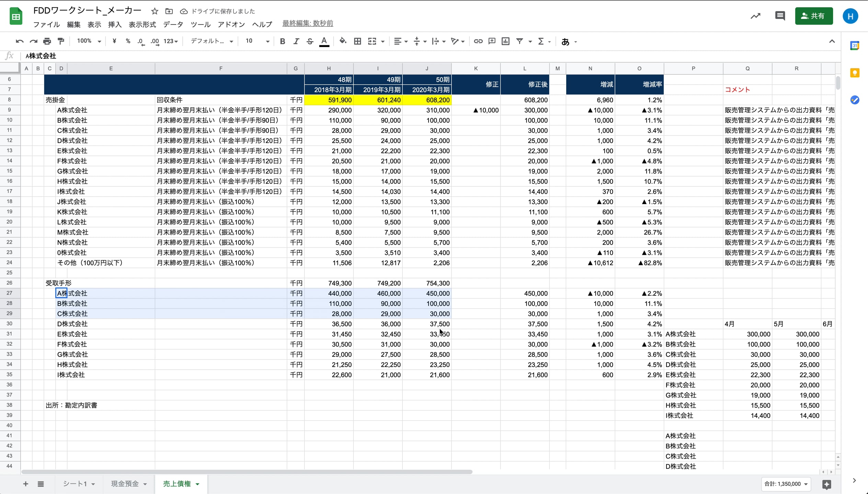Open the 最終編集: 数秒前 link
This screenshot has height=494, width=868.
(308, 23)
